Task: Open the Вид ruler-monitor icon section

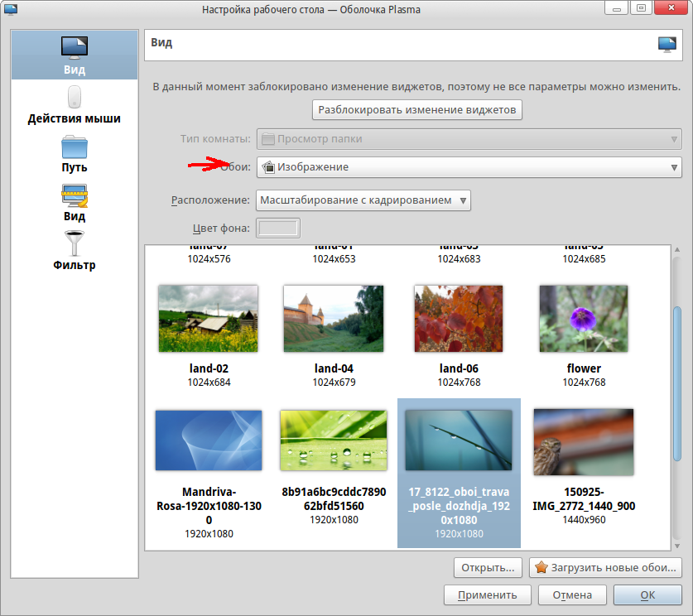Action: (x=75, y=195)
